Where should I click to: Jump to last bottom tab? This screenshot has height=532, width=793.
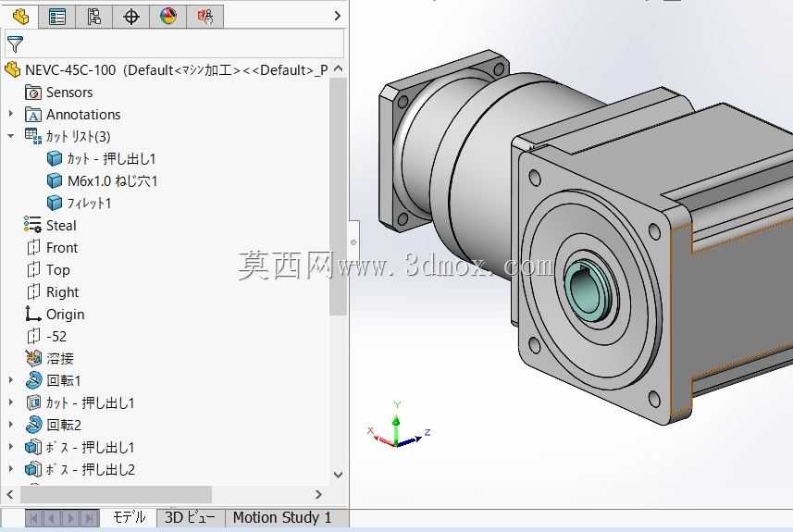(x=89, y=518)
